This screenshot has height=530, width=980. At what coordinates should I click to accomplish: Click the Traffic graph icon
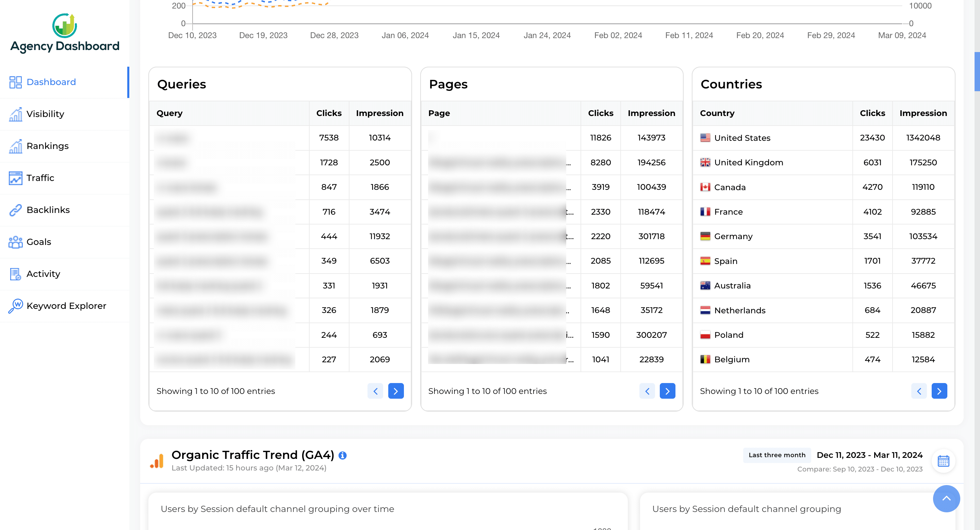(x=16, y=178)
